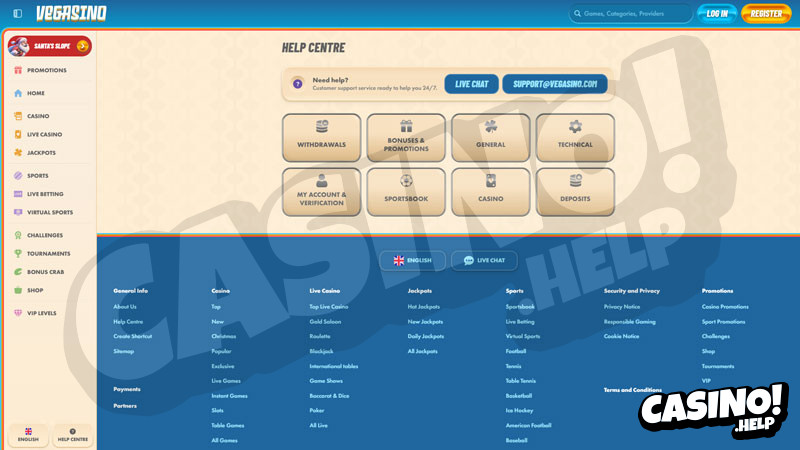Click the English language button in sidebar

coord(28,435)
